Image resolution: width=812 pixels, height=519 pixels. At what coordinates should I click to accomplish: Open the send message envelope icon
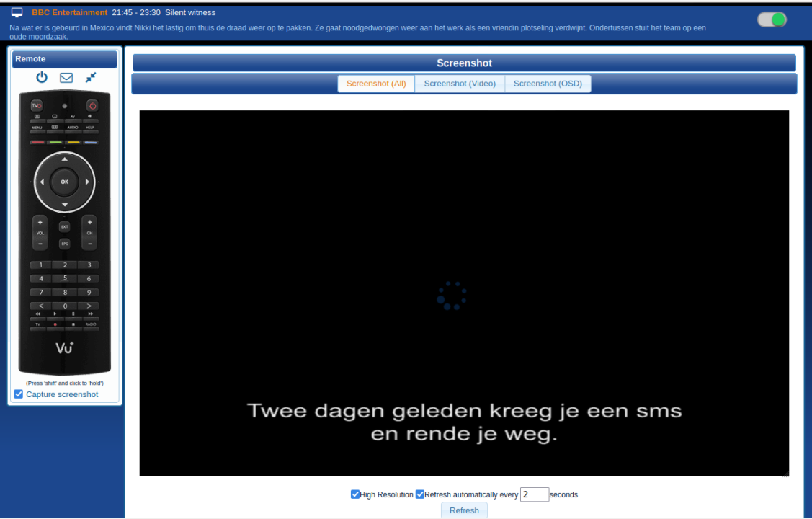66,77
